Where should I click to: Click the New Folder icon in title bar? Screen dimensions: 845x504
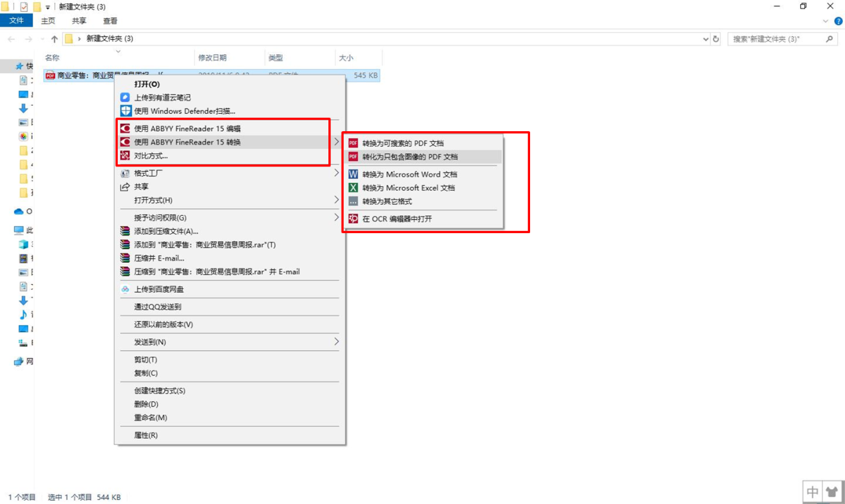coord(37,7)
